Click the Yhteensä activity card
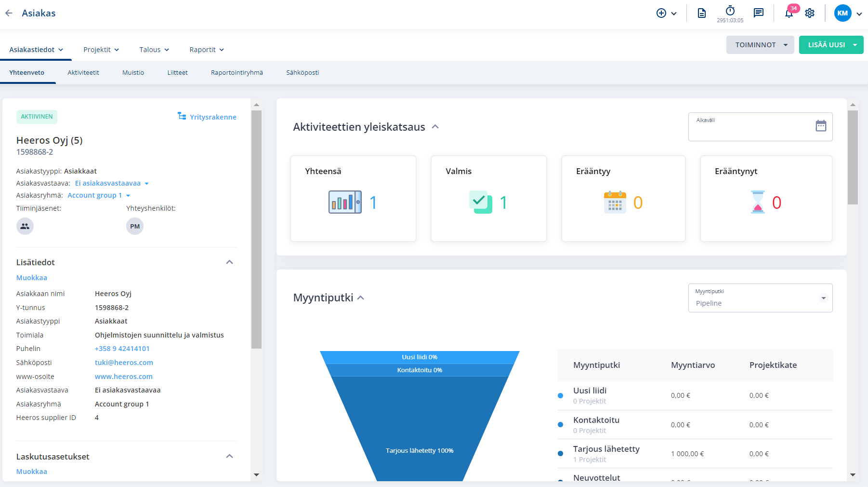 coord(353,199)
